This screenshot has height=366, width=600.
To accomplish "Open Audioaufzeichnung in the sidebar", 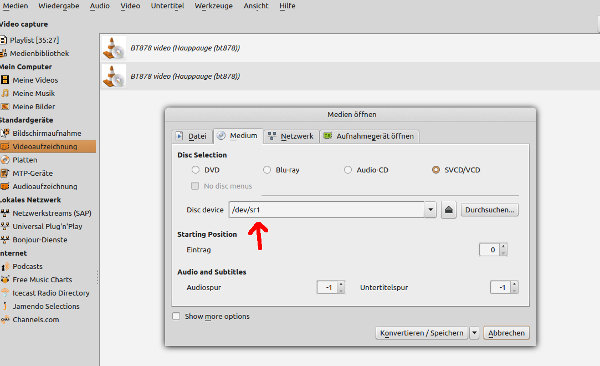I will (39, 186).
